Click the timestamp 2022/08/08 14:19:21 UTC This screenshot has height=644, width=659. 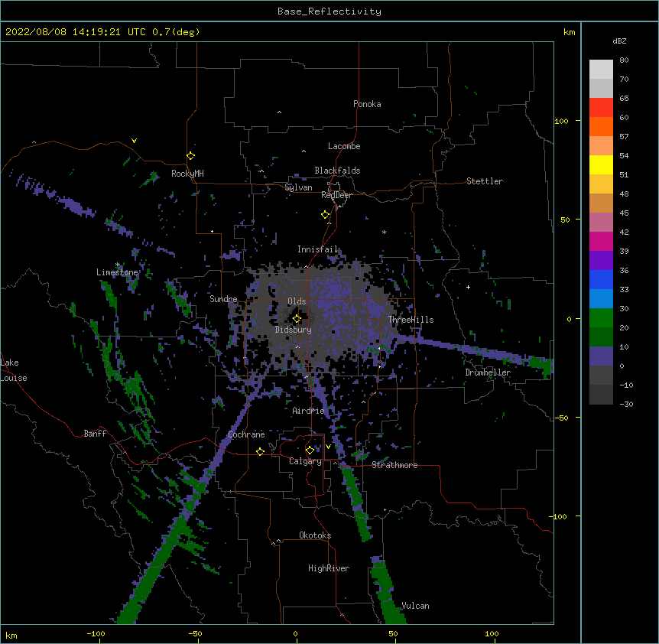pyautogui.click(x=76, y=32)
